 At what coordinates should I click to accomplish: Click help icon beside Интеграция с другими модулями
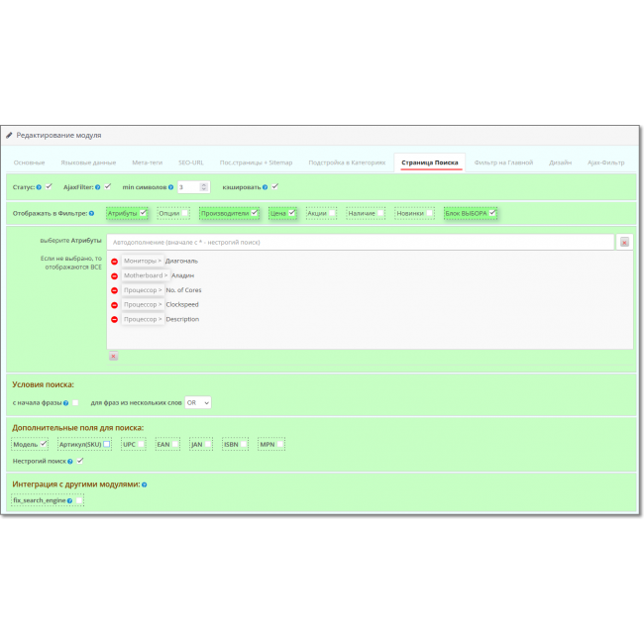click(145, 484)
